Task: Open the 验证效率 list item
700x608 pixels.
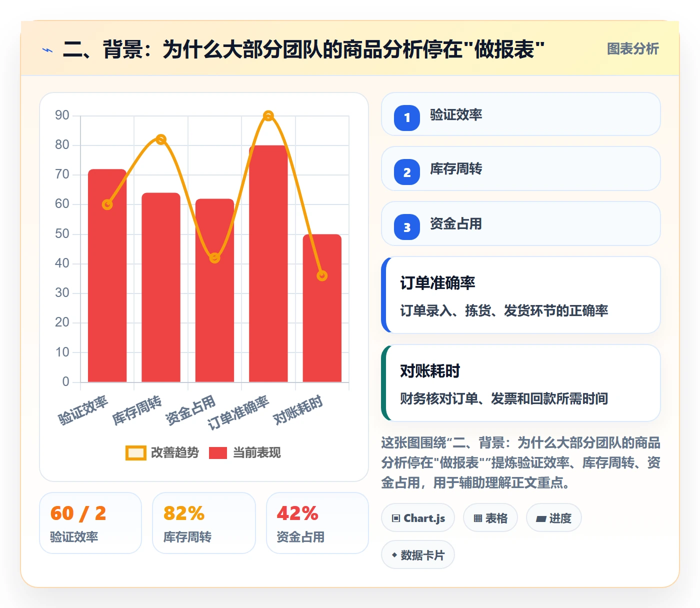Action: [521, 114]
